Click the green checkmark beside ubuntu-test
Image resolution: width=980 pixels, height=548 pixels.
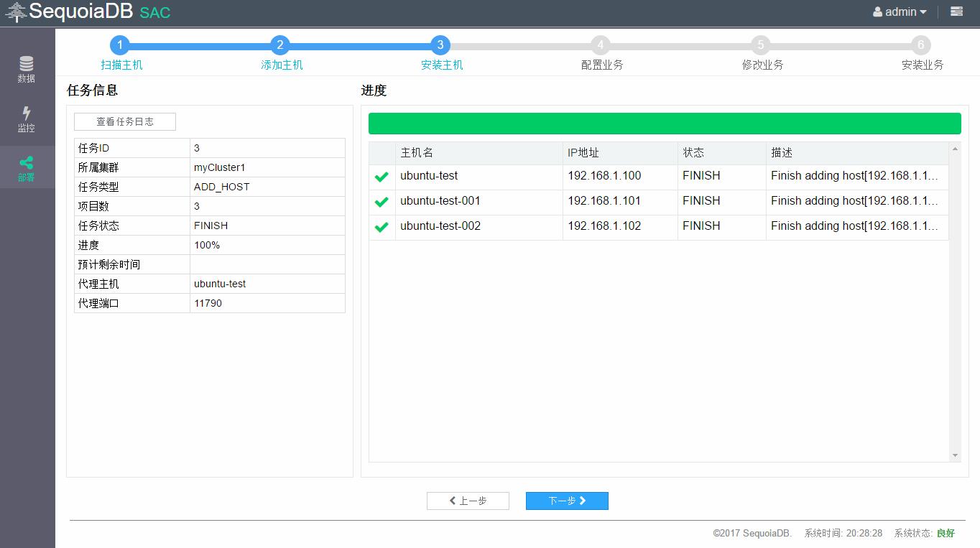tap(382, 176)
